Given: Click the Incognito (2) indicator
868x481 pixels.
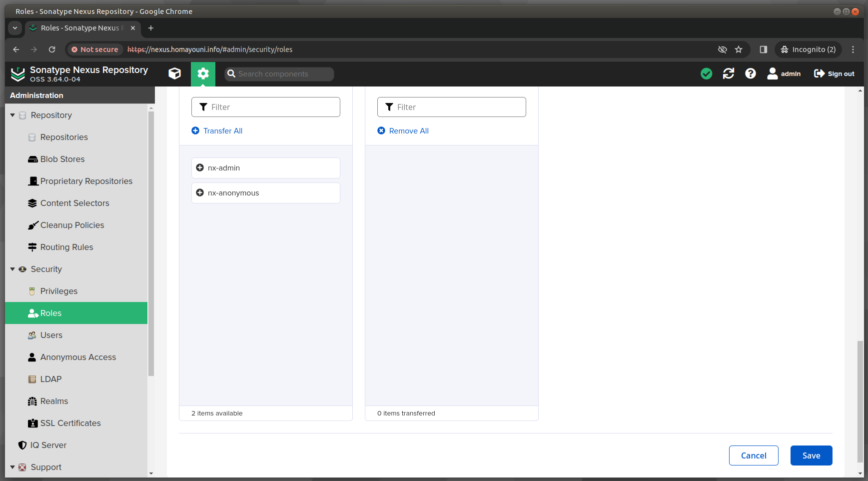Looking at the screenshot, I should pyautogui.click(x=808, y=49).
